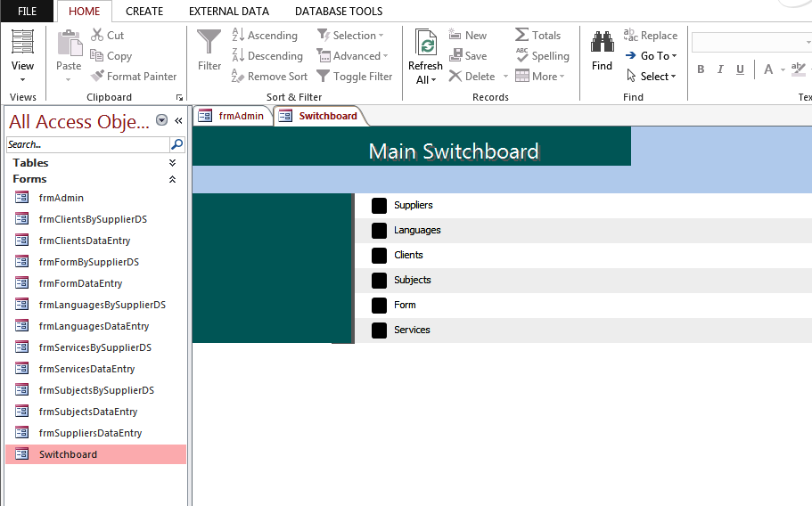812x506 pixels.
Task: Click the Filter funnel icon
Action: 209,43
